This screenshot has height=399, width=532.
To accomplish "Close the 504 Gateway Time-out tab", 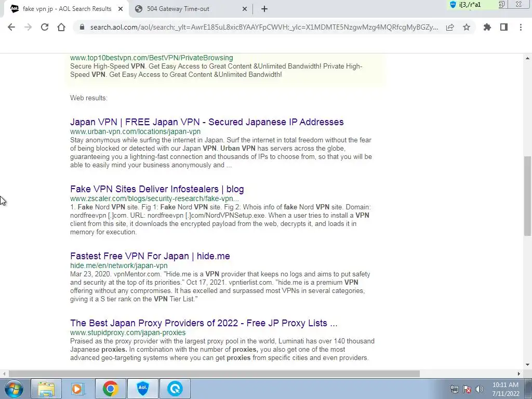I will tap(245, 9).
